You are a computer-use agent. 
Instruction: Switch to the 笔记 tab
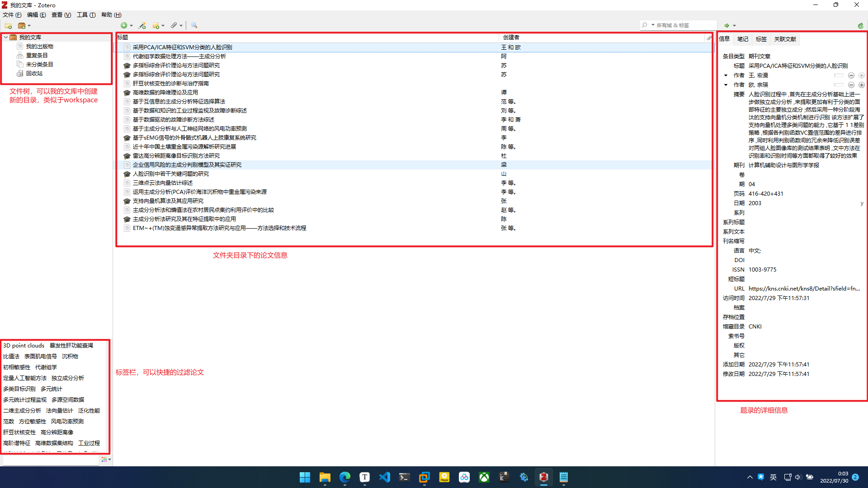click(743, 39)
